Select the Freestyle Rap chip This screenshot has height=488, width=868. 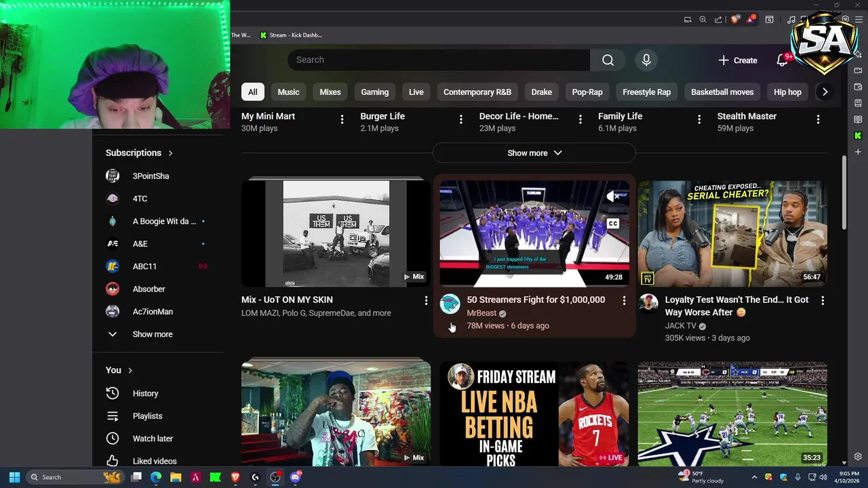pyautogui.click(x=647, y=92)
